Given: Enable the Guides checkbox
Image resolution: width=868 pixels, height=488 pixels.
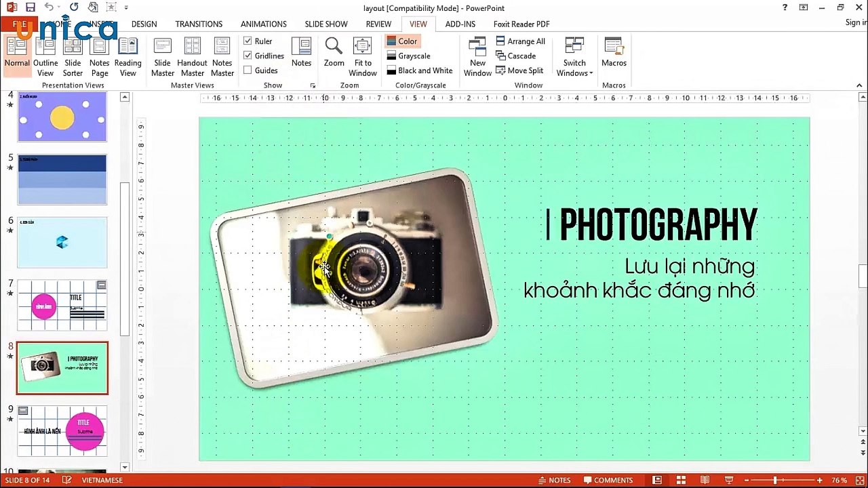Looking at the screenshot, I should click(x=248, y=70).
